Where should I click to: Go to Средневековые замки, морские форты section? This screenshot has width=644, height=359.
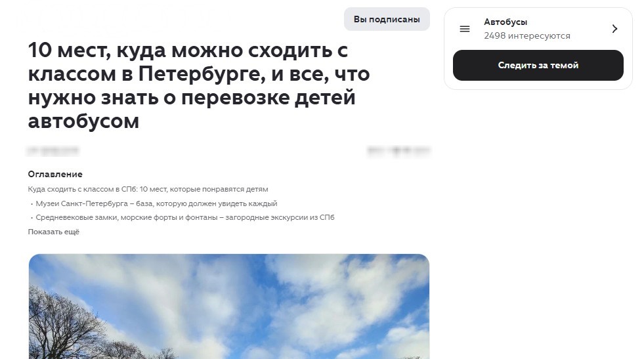point(185,217)
